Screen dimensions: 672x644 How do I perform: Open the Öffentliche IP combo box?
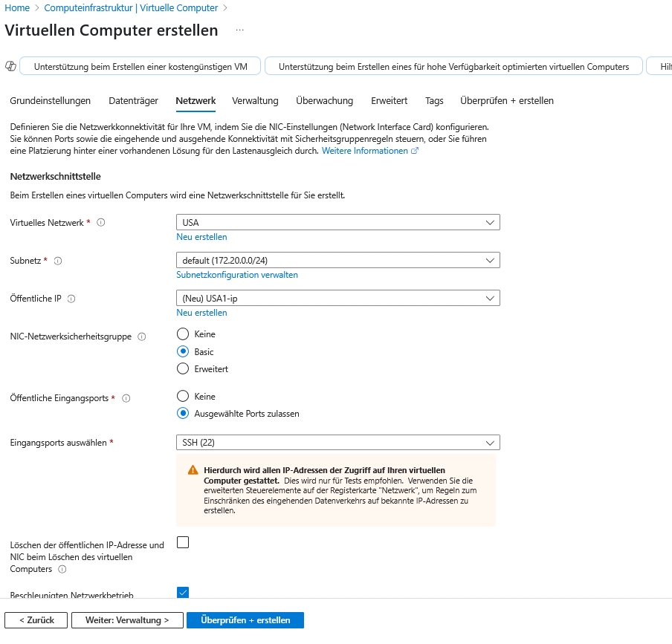[x=337, y=298]
